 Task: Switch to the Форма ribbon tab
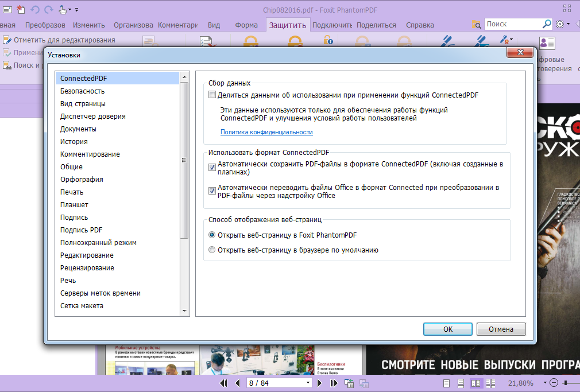[246, 25]
